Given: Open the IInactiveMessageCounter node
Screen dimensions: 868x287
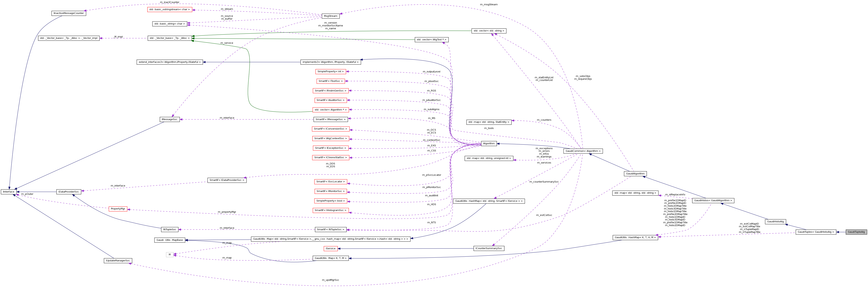Looking at the screenshot, I should (69, 13).
